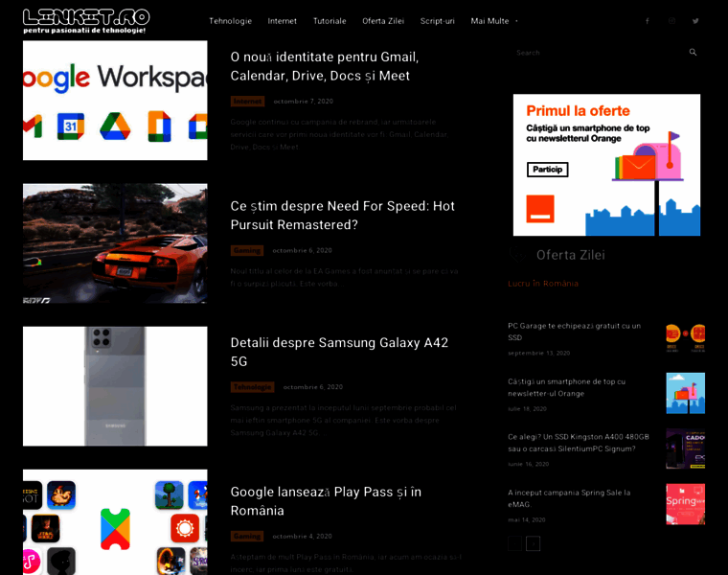Image resolution: width=728 pixels, height=575 pixels.
Task: Click Gaming tag under Need For Speed
Action: pos(247,250)
